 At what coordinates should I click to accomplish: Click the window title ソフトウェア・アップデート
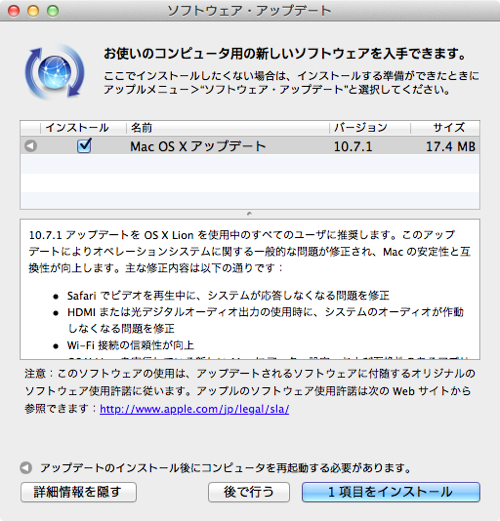(x=249, y=11)
